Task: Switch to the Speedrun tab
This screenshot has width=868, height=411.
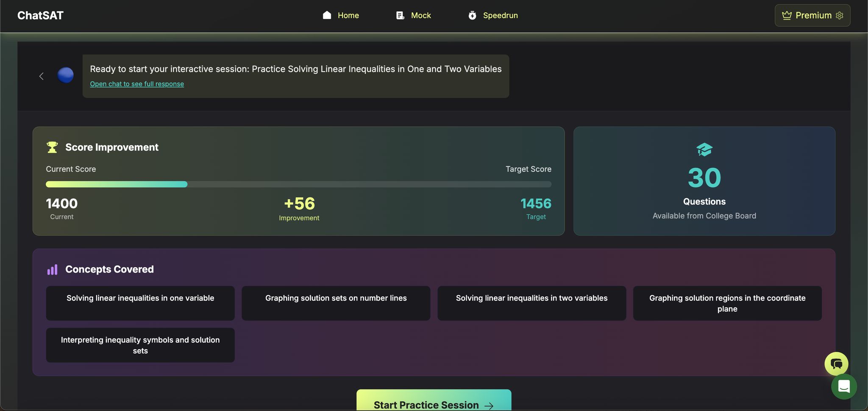Action: coord(500,15)
